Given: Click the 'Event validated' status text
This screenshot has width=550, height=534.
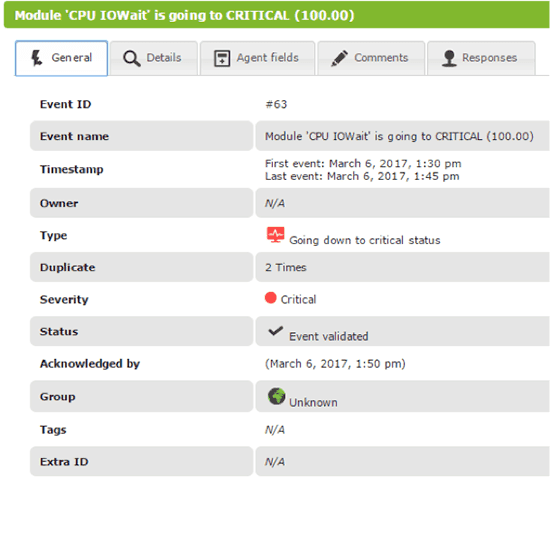Looking at the screenshot, I should [329, 336].
